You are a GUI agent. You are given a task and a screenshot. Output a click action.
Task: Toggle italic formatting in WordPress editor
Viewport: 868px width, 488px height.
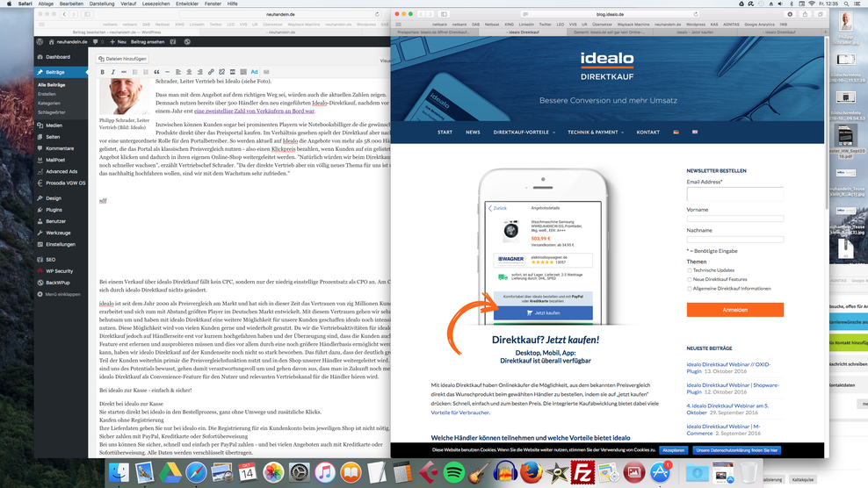(x=113, y=72)
